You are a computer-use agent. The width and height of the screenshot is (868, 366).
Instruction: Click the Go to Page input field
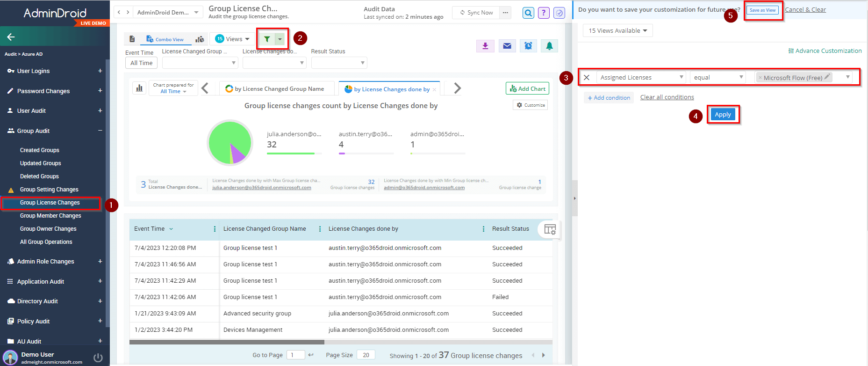tap(295, 355)
